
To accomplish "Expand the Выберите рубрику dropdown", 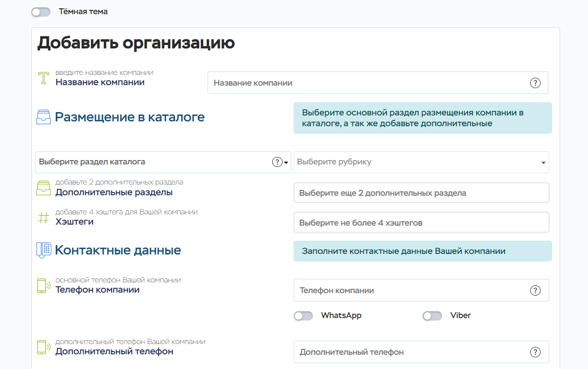I will 421,162.
